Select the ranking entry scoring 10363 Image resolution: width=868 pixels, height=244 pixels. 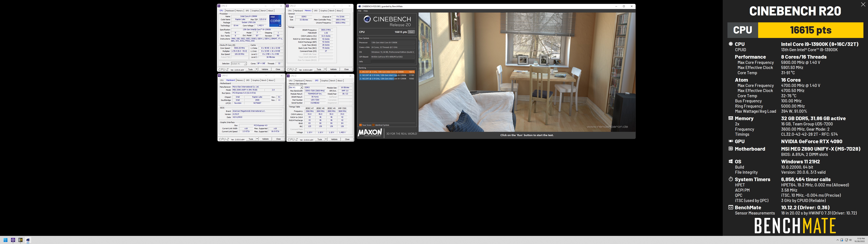click(x=387, y=78)
